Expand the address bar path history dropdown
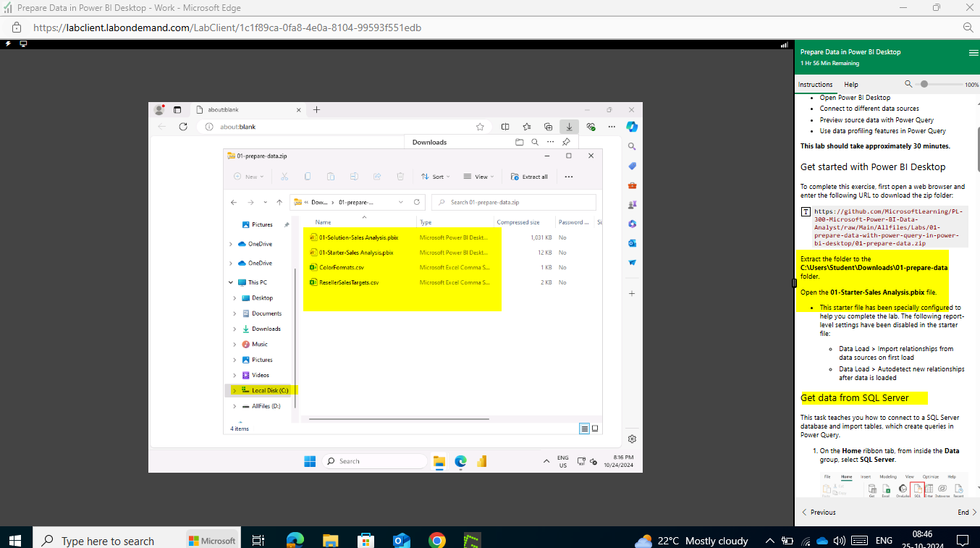The width and height of the screenshot is (980, 548). click(x=400, y=202)
